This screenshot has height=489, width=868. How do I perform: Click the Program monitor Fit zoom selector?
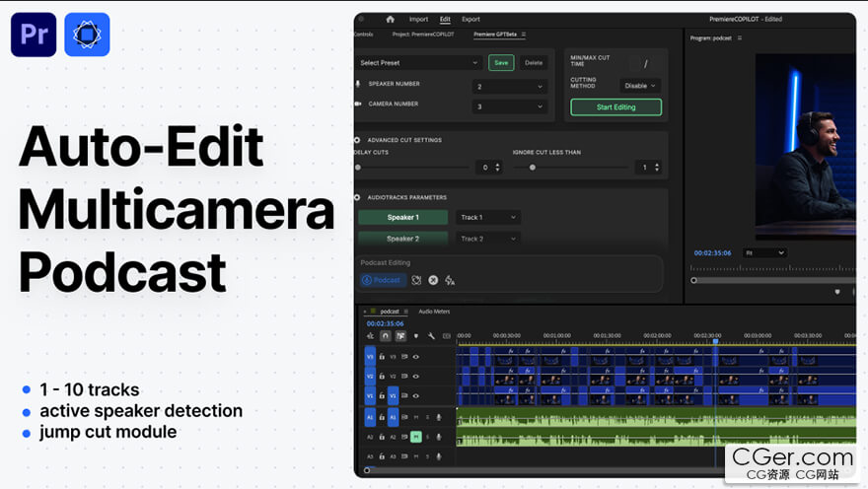click(x=764, y=253)
